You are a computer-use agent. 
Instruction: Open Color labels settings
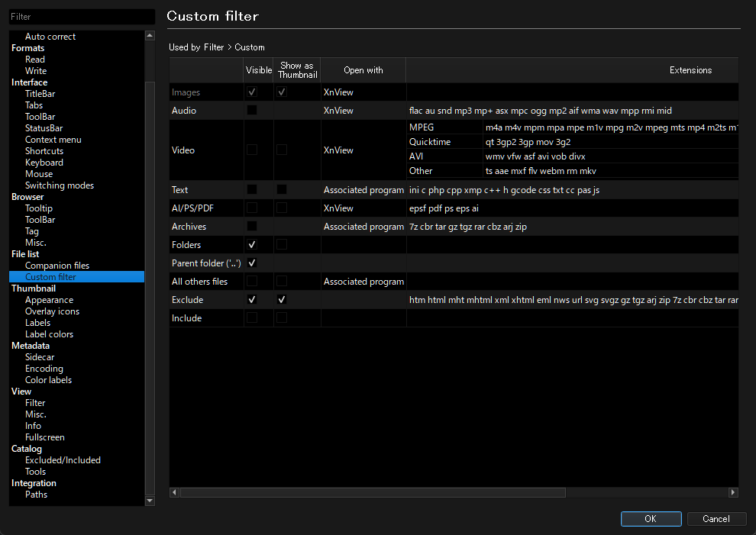coord(48,380)
